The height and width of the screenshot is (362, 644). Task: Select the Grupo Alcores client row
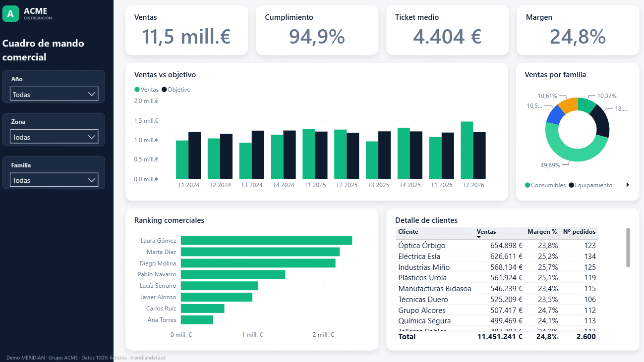(497, 310)
